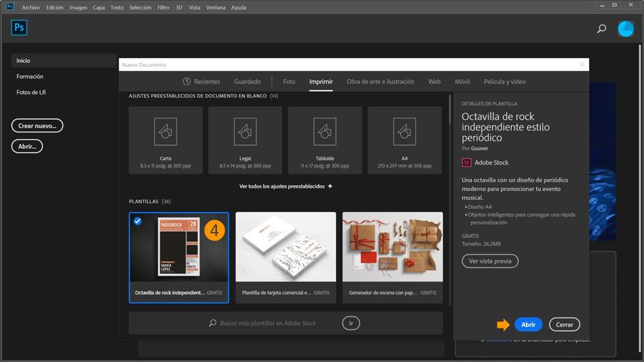Open the search magnifier icon at top right
This screenshot has width=644, height=362.
[601, 28]
